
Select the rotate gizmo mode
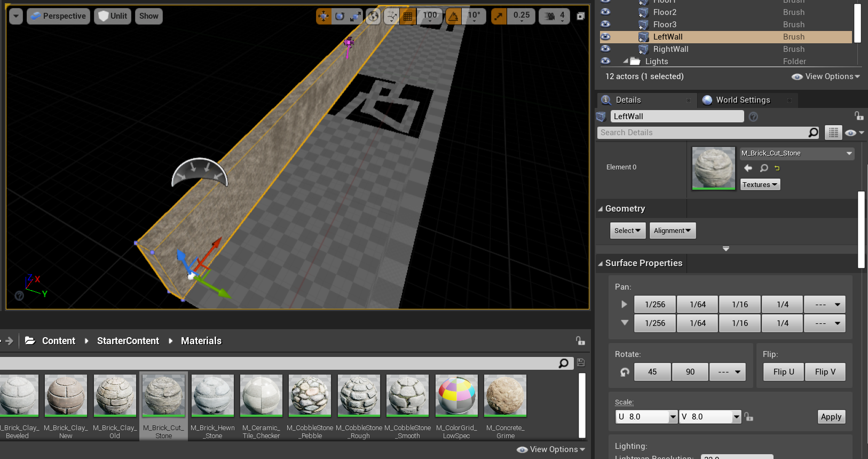[340, 16]
